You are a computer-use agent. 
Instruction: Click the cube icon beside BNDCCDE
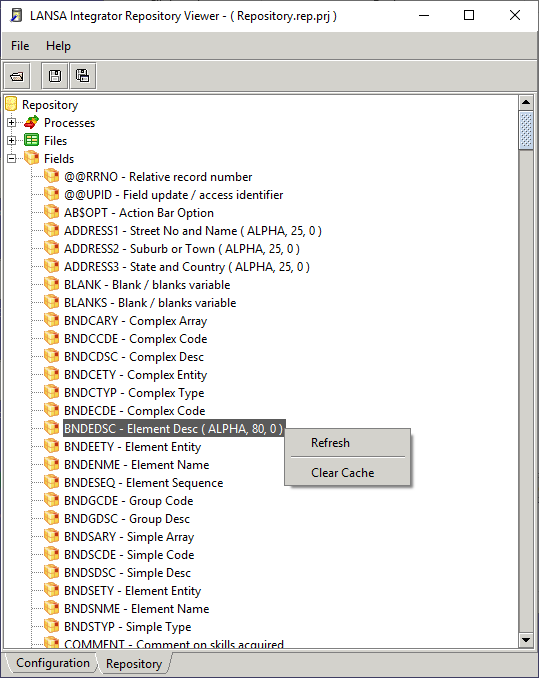[52, 338]
